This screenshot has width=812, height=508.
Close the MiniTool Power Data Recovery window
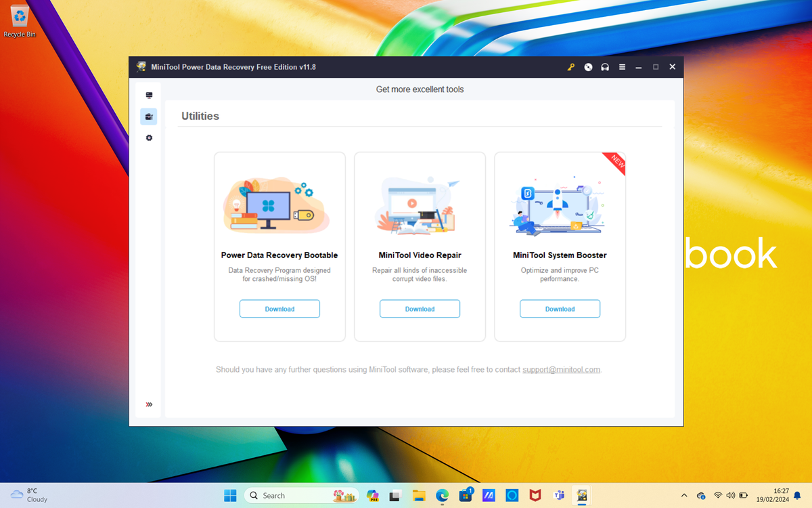pos(673,67)
